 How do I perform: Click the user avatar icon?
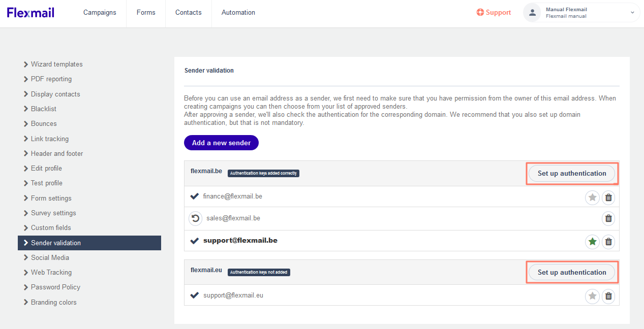coord(532,13)
